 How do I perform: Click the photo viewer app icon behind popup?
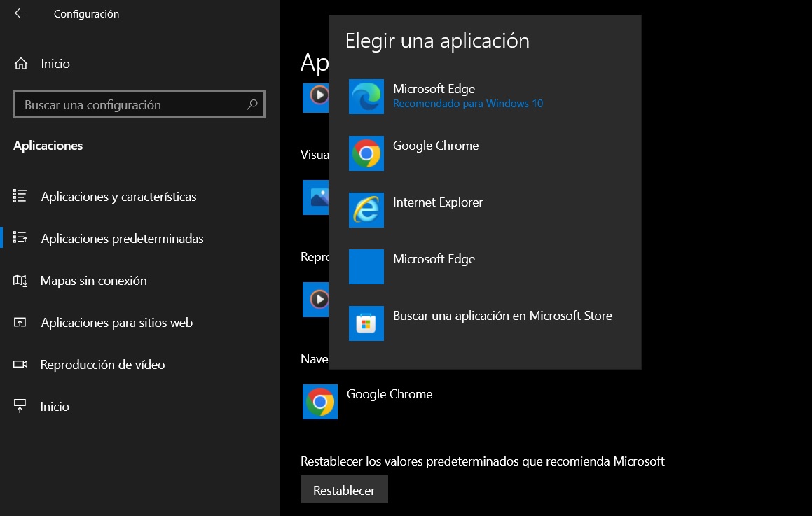point(316,197)
